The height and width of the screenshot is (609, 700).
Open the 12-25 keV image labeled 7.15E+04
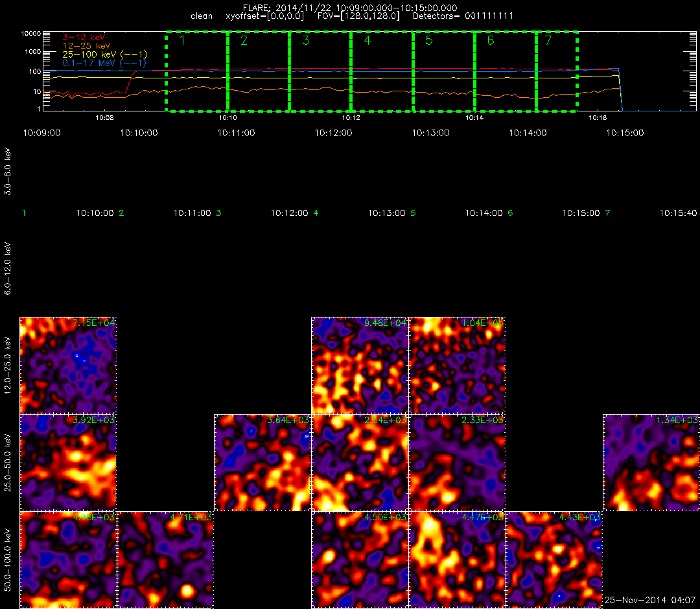tap(68, 365)
